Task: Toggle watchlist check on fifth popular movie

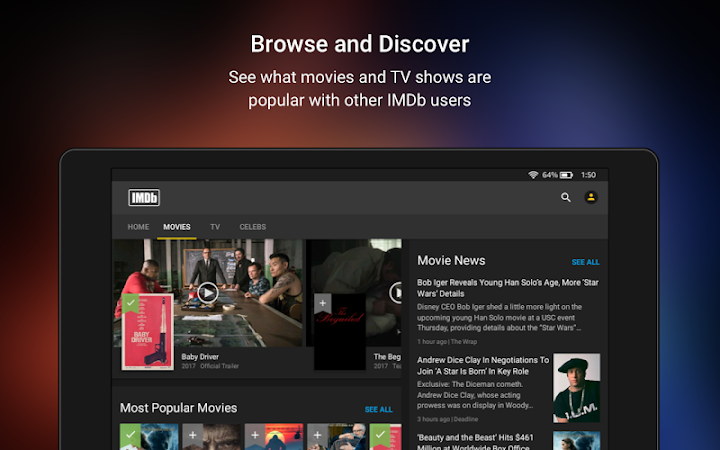Action: tap(380, 434)
